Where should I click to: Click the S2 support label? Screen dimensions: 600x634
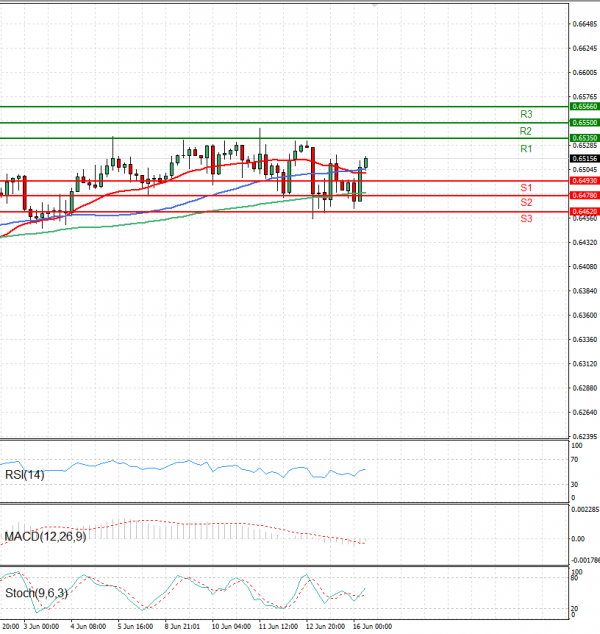(x=526, y=203)
